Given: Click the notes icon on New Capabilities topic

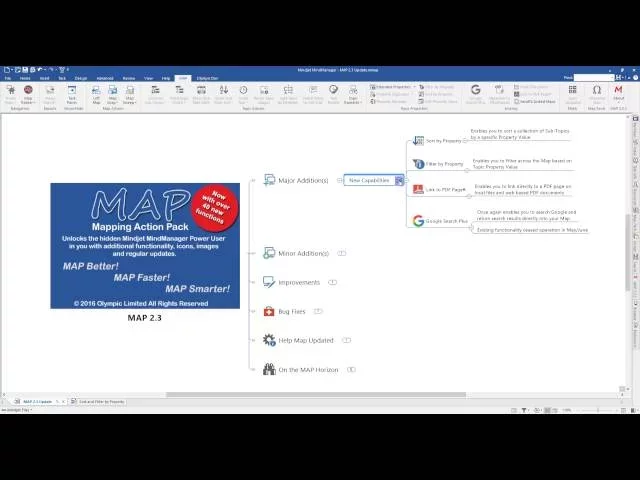Looking at the screenshot, I should 399,180.
